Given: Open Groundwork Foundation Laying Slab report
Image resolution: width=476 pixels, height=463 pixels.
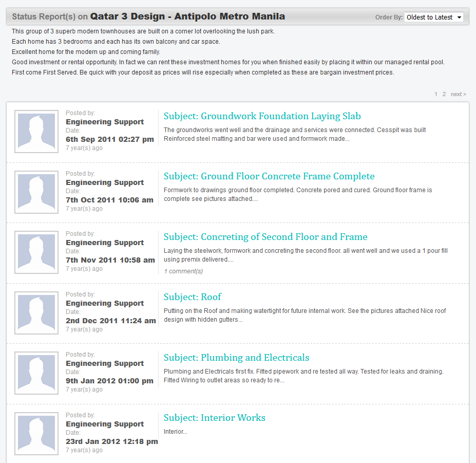Looking at the screenshot, I should point(262,116).
